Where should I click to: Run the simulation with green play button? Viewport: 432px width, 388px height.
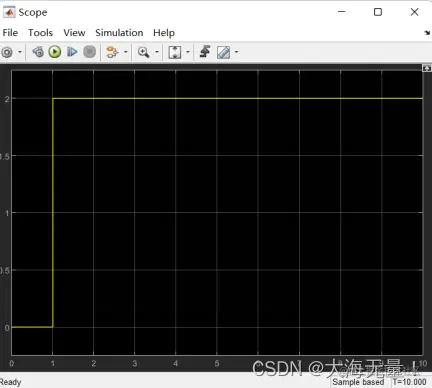pos(55,52)
